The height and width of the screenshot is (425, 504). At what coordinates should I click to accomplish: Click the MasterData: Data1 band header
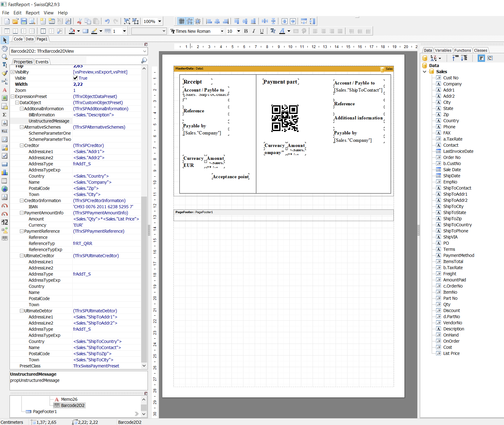(x=284, y=69)
